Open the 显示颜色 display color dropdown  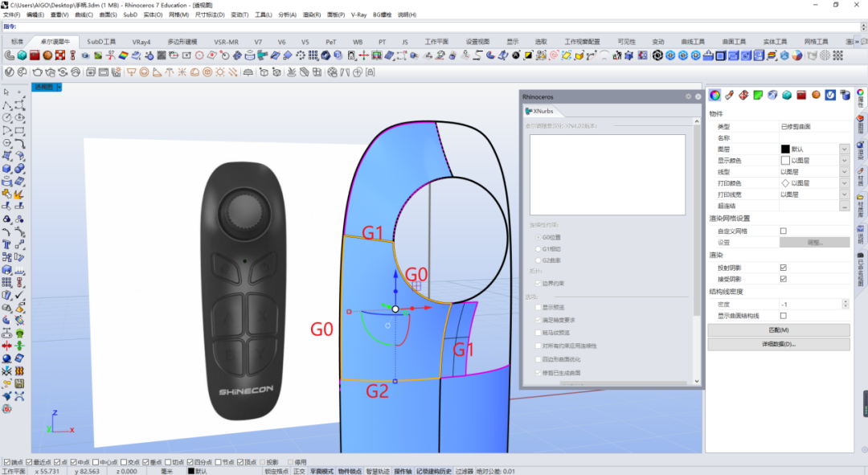(844, 161)
